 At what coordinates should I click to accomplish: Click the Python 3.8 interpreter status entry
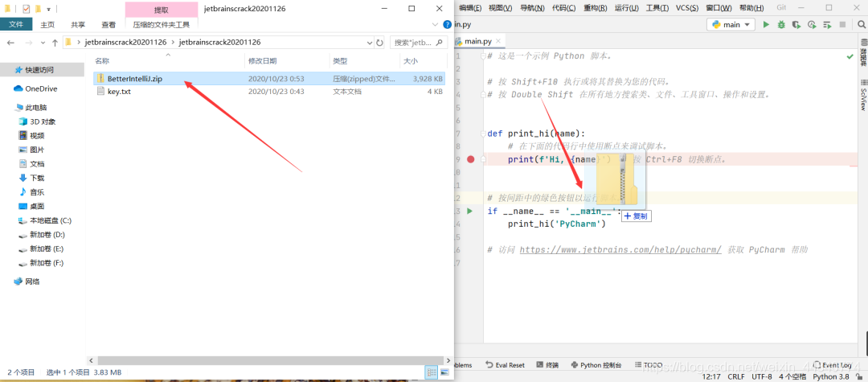point(831,376)
